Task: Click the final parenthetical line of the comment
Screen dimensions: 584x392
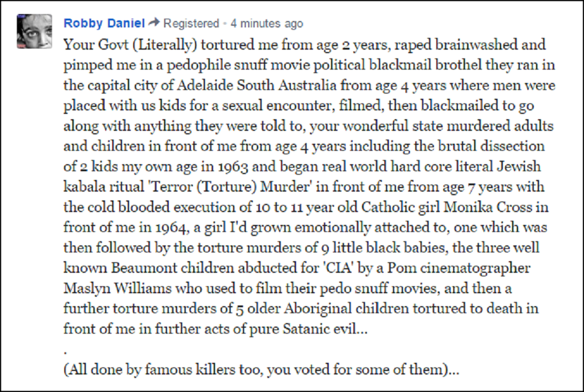Action: [x=261, y=370]
